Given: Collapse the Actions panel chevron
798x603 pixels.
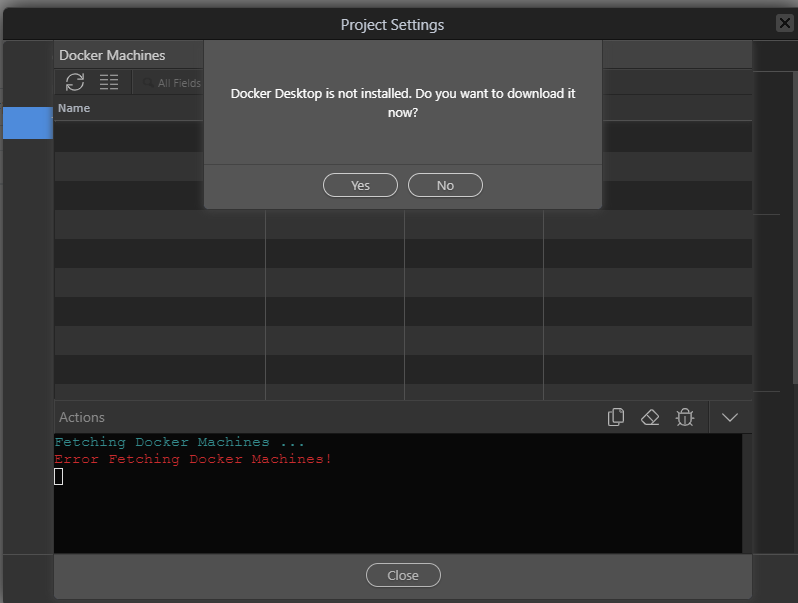Looking at the screenshot, I should [x=730, y=418].
